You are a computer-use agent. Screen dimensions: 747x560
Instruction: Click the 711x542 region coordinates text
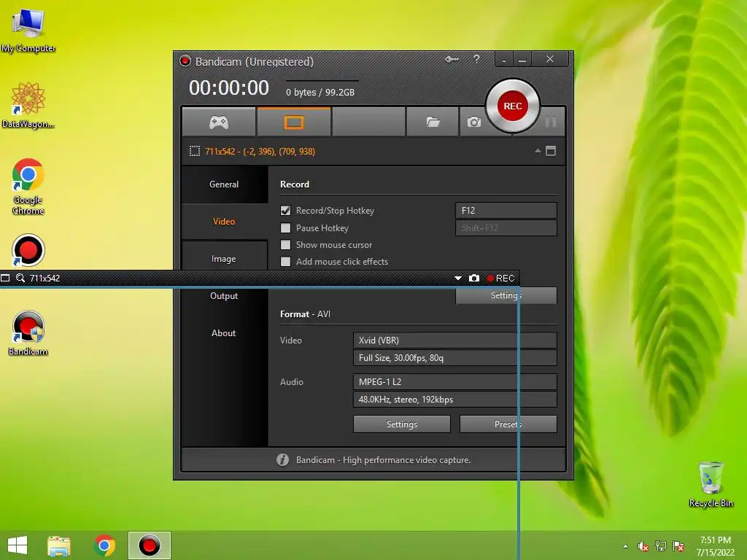[260, 152]
